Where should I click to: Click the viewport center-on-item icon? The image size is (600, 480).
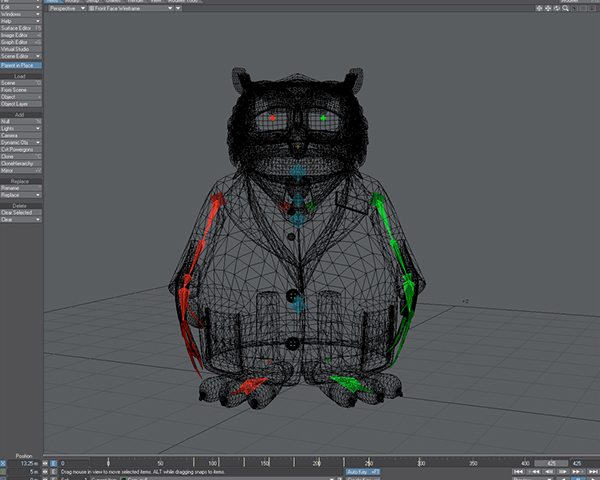point(539,8)
